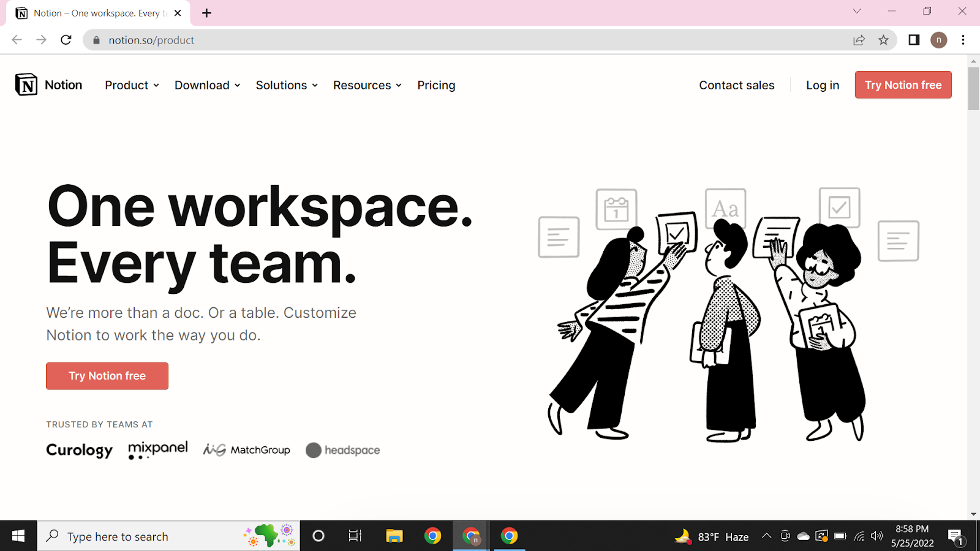Click the address bar URL
The height and width of the screenshot is (551, 980).
click(151, 40)
